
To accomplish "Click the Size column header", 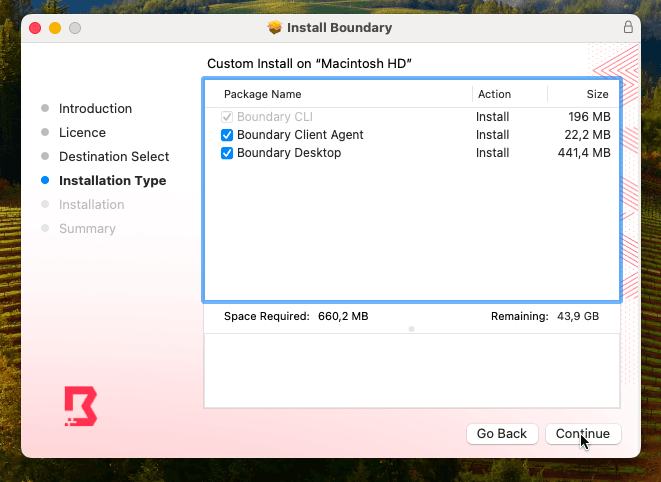I will [x=597, y=94].
